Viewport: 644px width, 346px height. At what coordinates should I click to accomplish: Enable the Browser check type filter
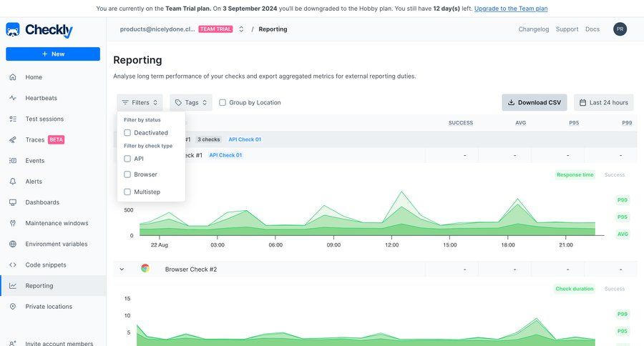click(x=127, y=174)
